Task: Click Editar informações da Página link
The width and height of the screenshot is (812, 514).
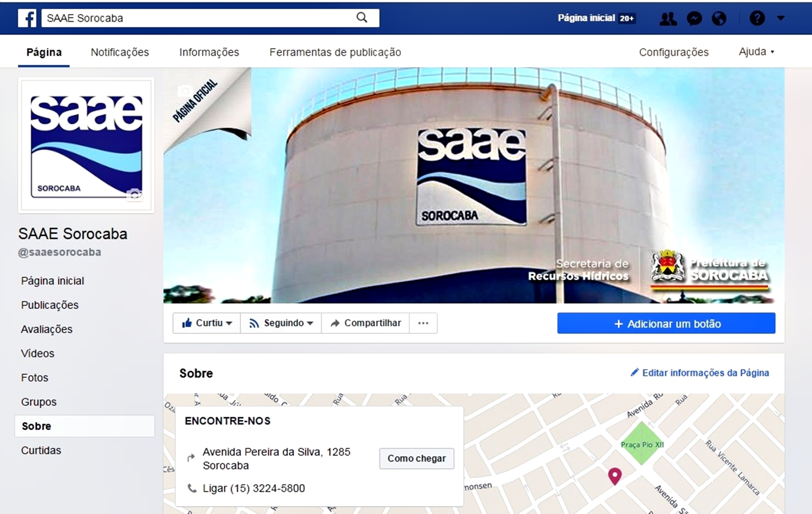Action: (x=700, y=373)
